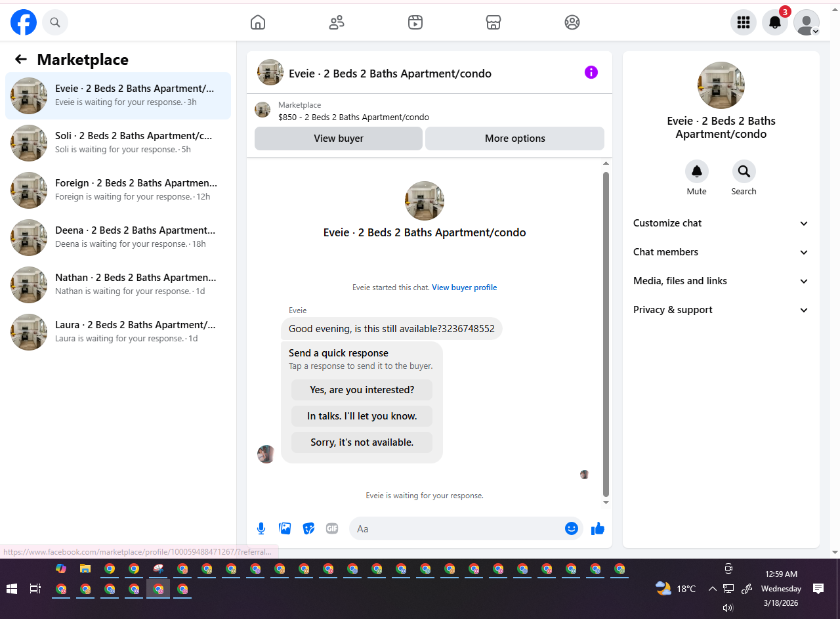Click Eveie's message 'Good evening, is this still available?'
Viewport: 840px width, 619px height.
(392, 329)
